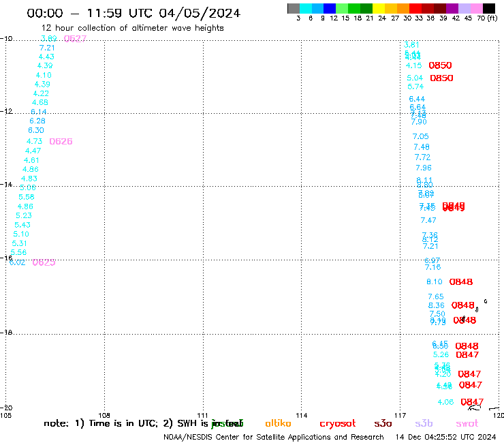Click the cyan swatch in the color scale
Image resolution: width=504 pixels, height=443 pixels.
306,8
